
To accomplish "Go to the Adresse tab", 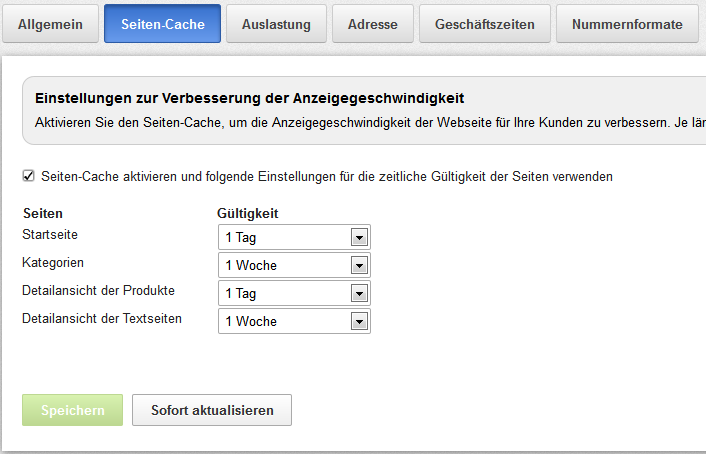I will point(371,24).
